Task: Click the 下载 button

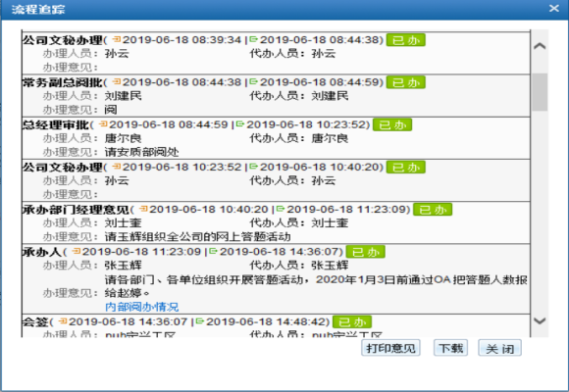Action: (450, 348)
